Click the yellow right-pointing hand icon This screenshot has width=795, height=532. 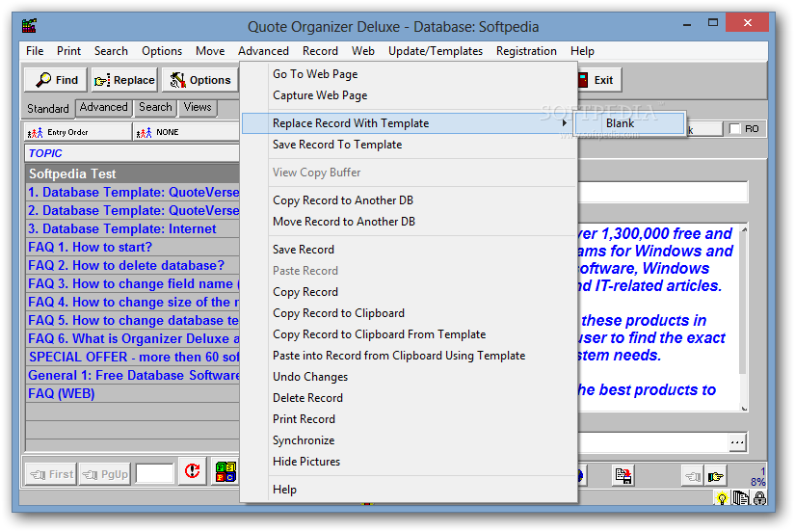coord(715,476)
